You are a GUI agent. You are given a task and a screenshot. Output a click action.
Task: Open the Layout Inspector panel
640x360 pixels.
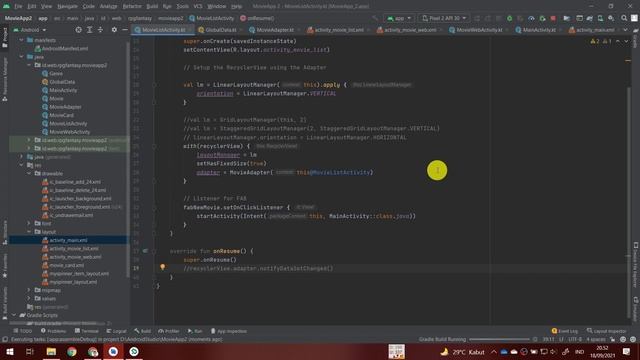[x=607, y=331]
